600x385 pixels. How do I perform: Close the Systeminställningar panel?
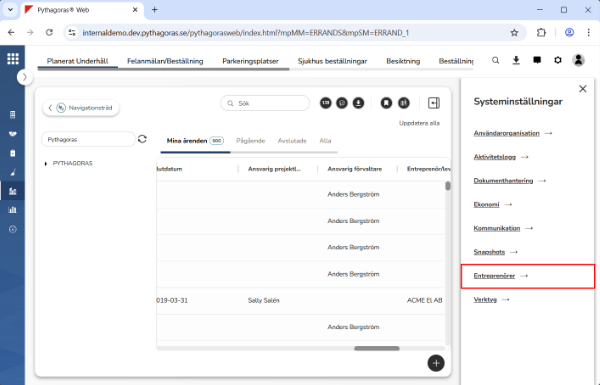pyautogui.click(x=583, y=89)
